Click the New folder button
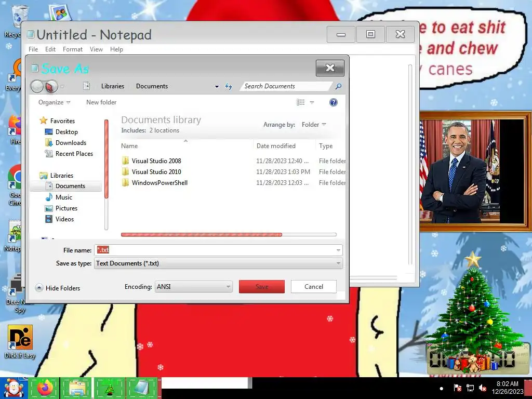The width and height of the screenshot is (532, 399). [101, 102]
